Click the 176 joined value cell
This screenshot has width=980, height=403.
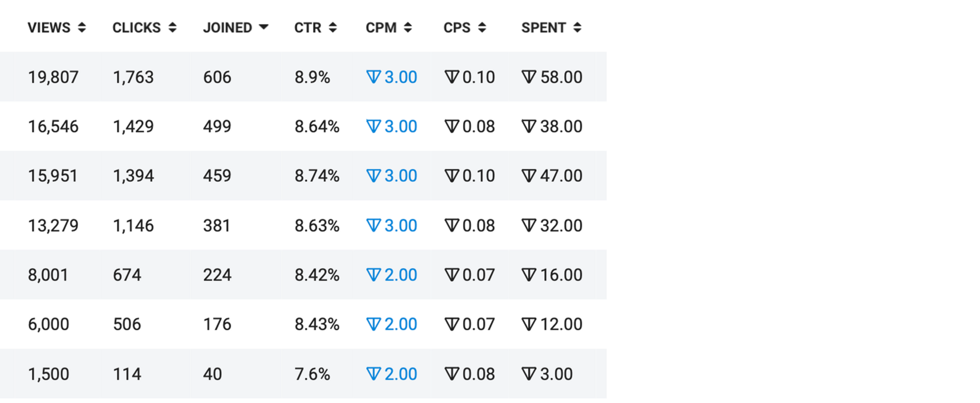click(217, 324)
